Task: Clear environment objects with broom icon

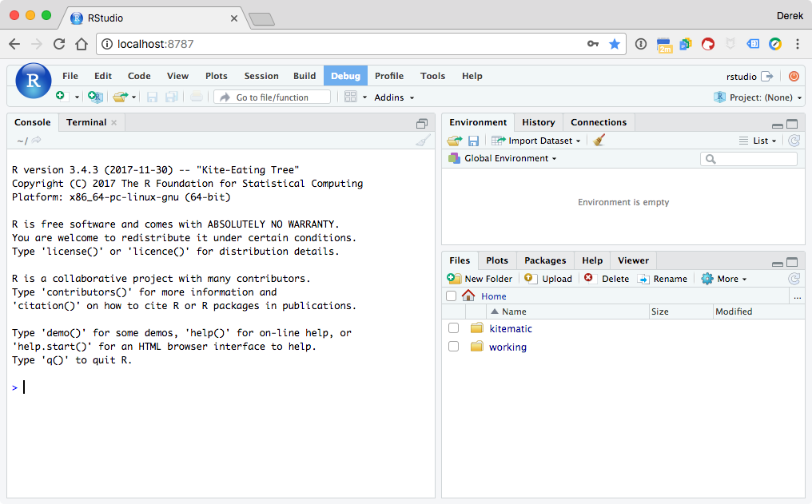Action: click(x=599, y=141)
